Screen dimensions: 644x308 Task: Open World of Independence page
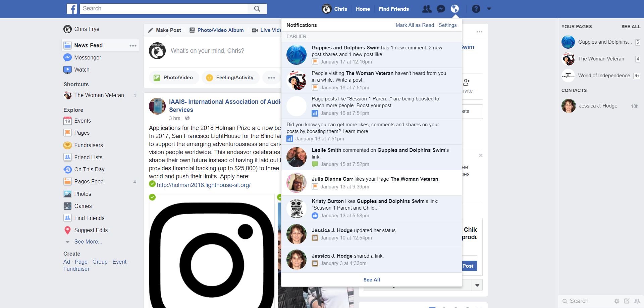(x=601, y=76)
